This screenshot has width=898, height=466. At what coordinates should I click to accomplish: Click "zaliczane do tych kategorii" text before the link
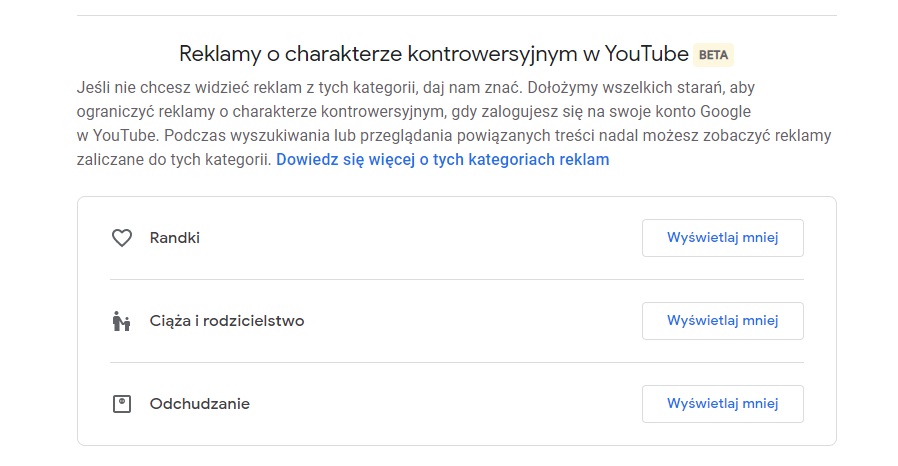(173, 159)
